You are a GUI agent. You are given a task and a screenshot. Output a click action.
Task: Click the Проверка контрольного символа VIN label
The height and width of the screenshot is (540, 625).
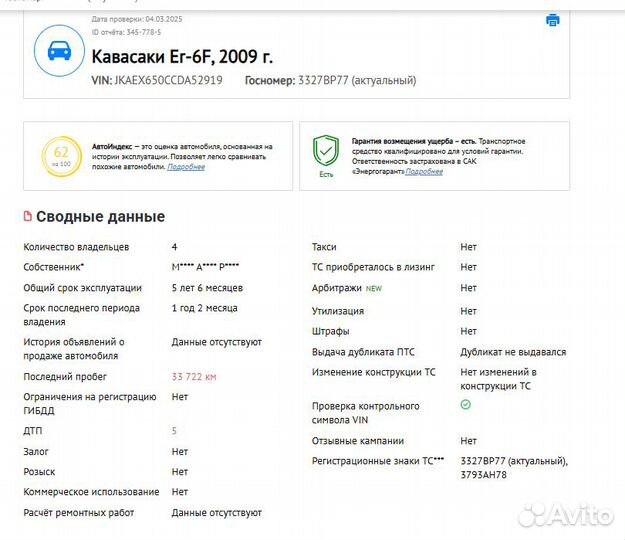point(366,413)
